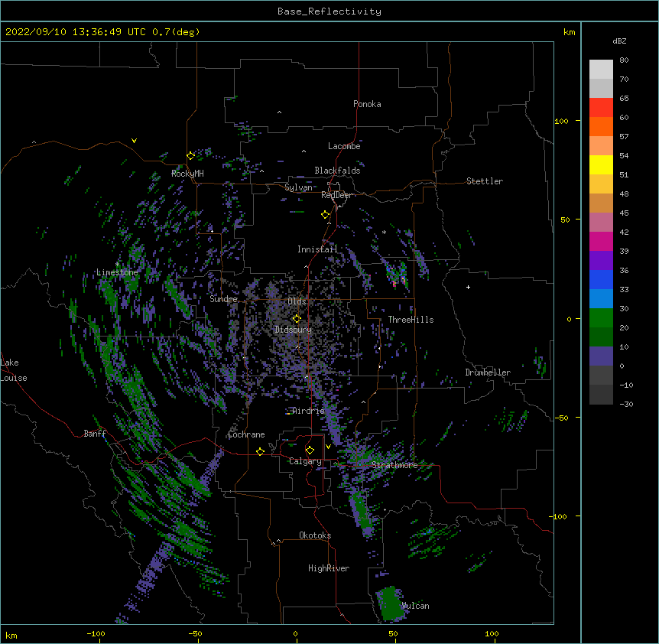Click the Cochrane town label
Image resolution: width=659 pixels, height=644 pixels.
coord(246,434)
